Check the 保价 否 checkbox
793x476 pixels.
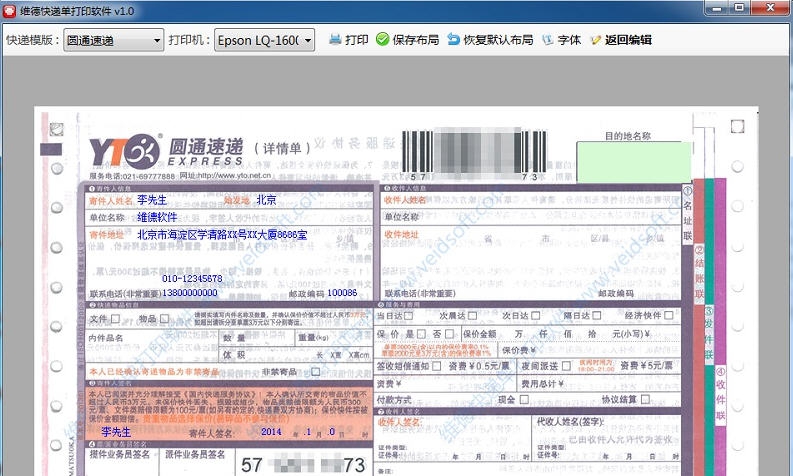449,334
